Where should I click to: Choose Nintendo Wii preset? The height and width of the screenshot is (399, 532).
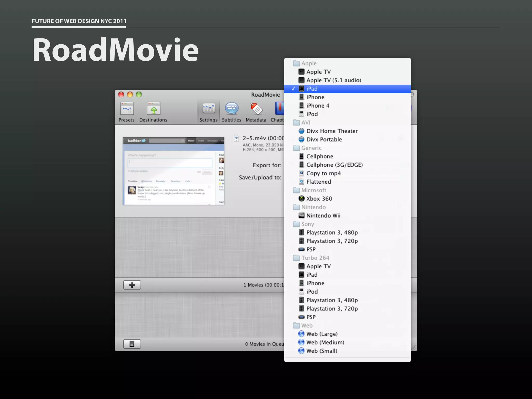[323, 216]
